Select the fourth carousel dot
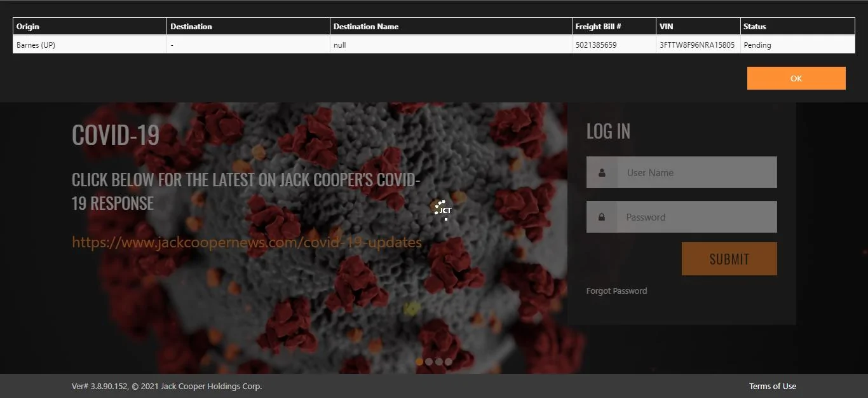The height and width of the screenshot is (398, 868). pyautogui.click(x=448, y=362)
